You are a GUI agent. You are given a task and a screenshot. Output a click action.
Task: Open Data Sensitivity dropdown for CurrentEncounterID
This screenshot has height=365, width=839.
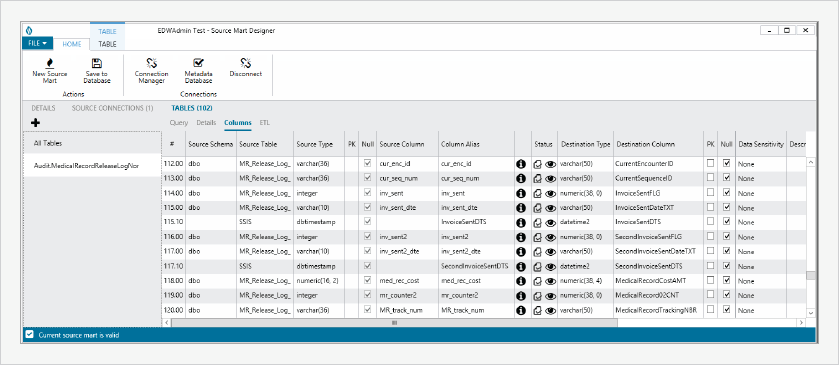tap(760, 164)
